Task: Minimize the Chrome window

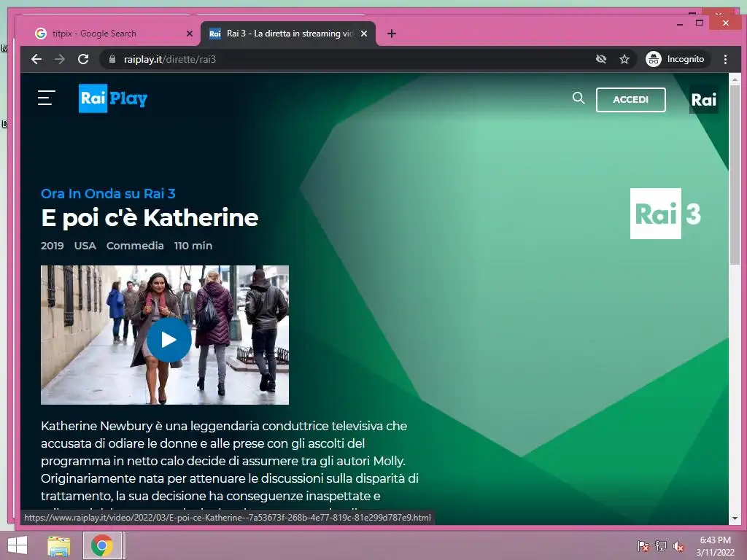Action: tap(680, 23)
